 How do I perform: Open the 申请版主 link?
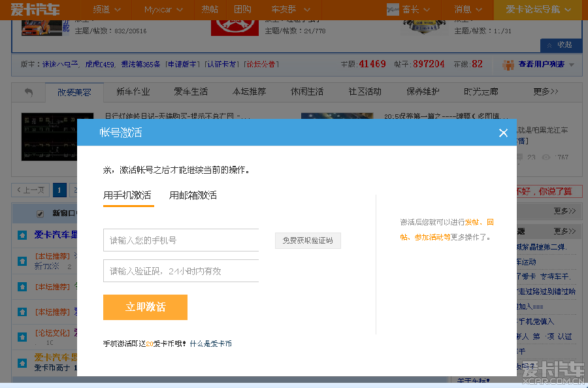point(182,65)
